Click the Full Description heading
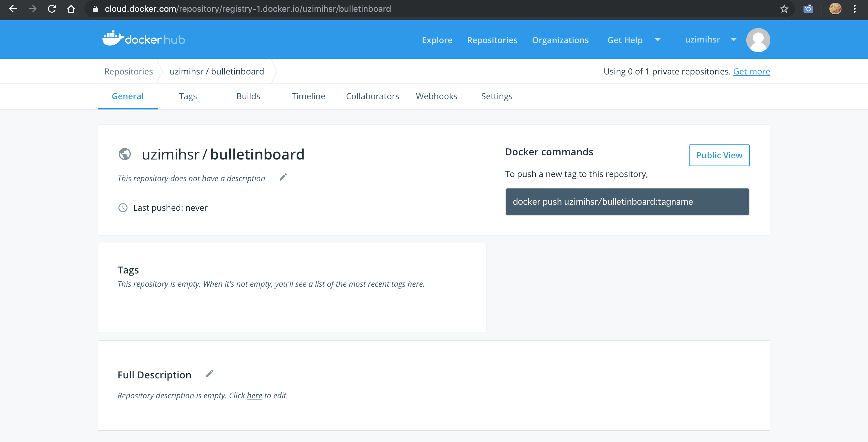The height and width of the screenshot is (442, 868). 154,375
